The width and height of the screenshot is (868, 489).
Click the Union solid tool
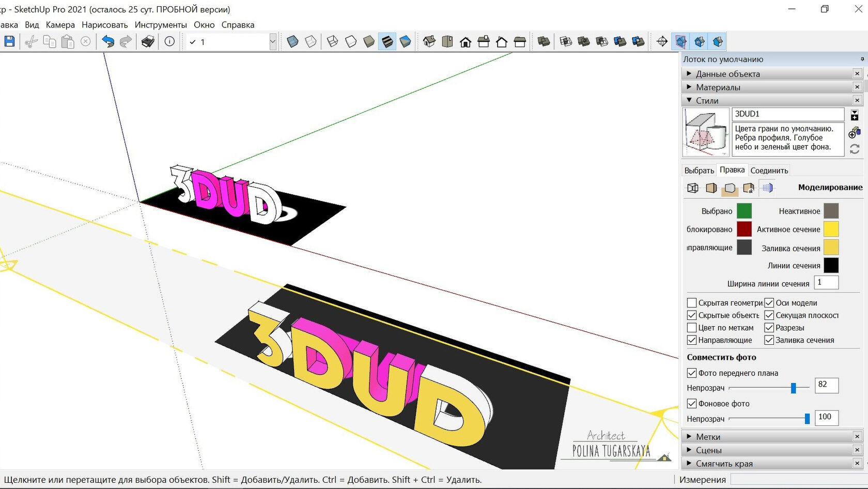[x=584, y=41]
